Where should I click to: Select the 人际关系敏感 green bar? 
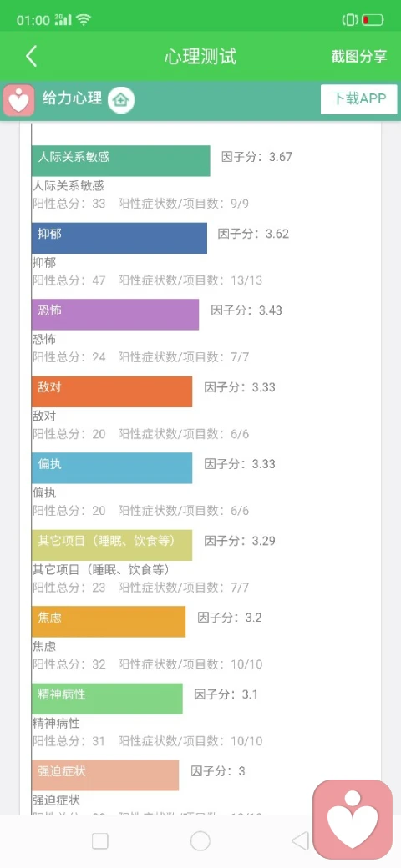tap(121, 161)
